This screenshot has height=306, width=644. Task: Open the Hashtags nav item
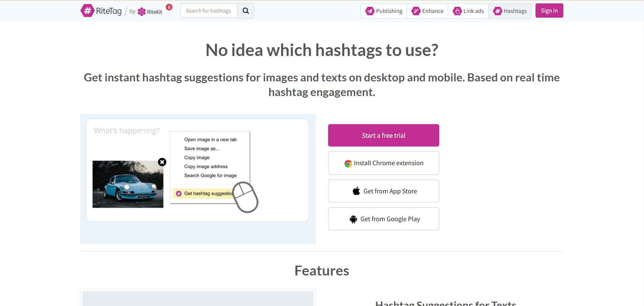click(510, 11)
